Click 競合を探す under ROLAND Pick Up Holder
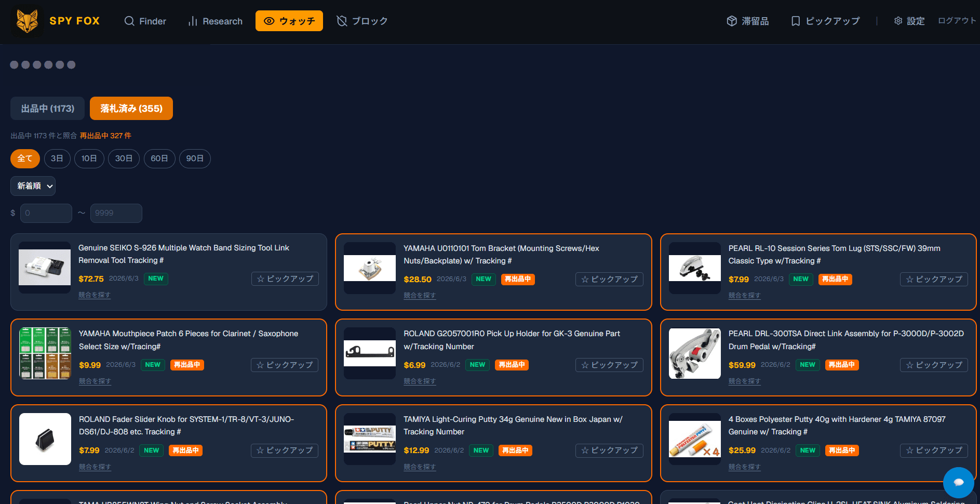The image size is (980, 504). pos(420,381)
